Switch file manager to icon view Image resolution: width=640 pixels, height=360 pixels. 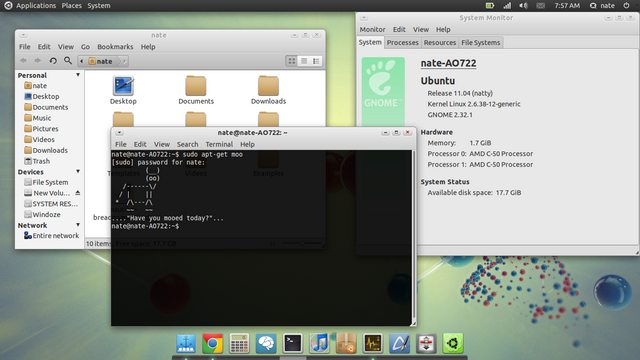(291, 61)
